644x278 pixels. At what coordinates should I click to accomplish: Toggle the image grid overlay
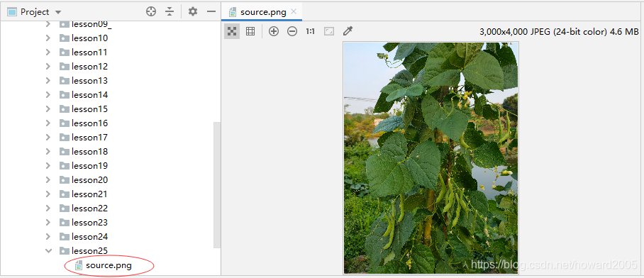coord(250,31)
